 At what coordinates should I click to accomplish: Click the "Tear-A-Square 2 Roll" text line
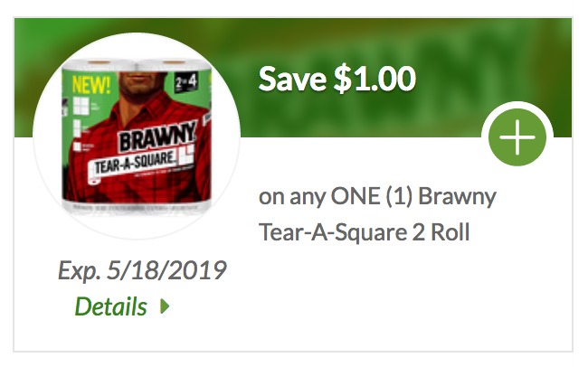(365, 231)
